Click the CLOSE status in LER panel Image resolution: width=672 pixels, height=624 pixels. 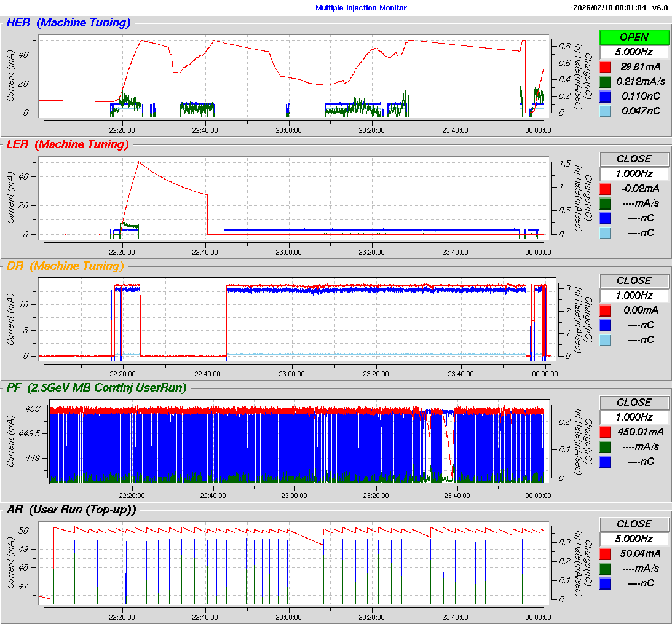coord(634,159)
